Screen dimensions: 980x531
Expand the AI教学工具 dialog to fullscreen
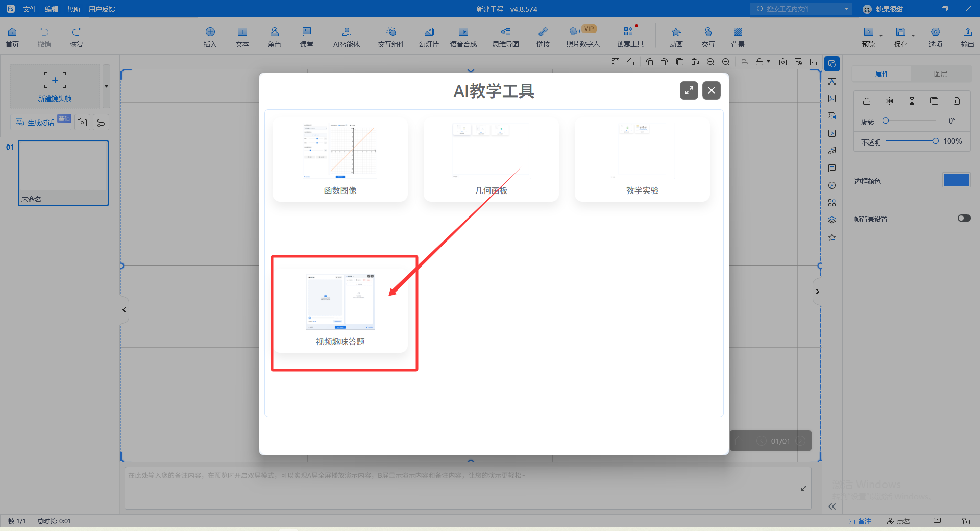[689, 90]
